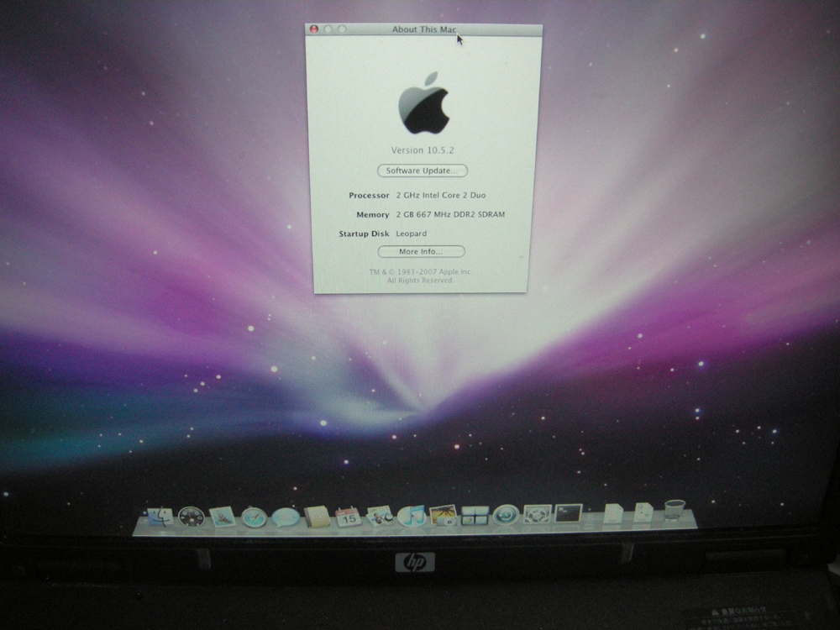
Task: Zoom the About This Mac window
Action: 342,29
